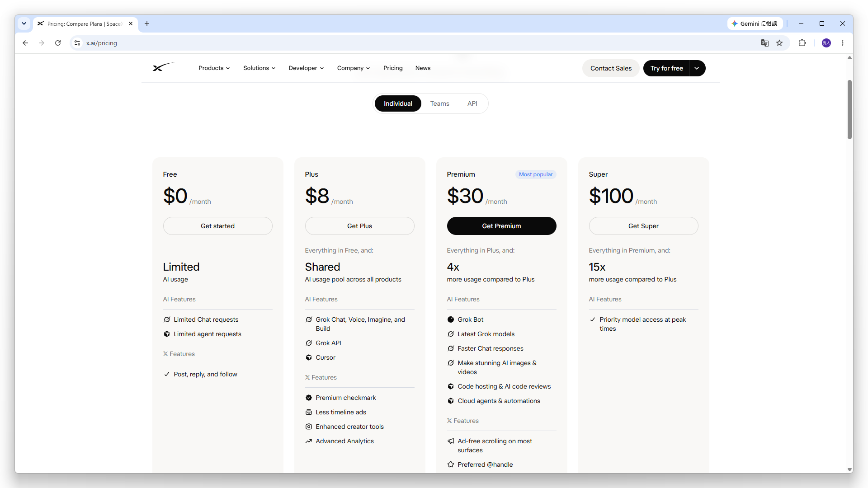
Task: Click the forward arrow in the browser toolbar
Action: (x=42, y=43)
